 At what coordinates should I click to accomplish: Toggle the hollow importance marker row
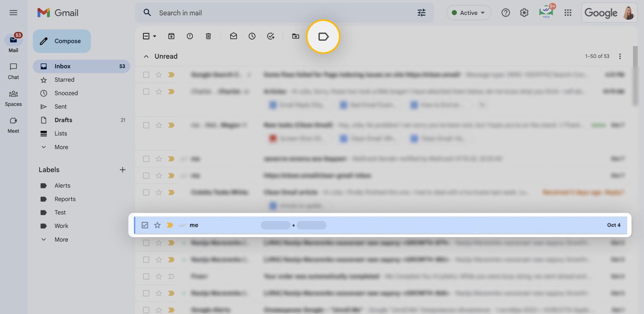(x=171, y=277)
